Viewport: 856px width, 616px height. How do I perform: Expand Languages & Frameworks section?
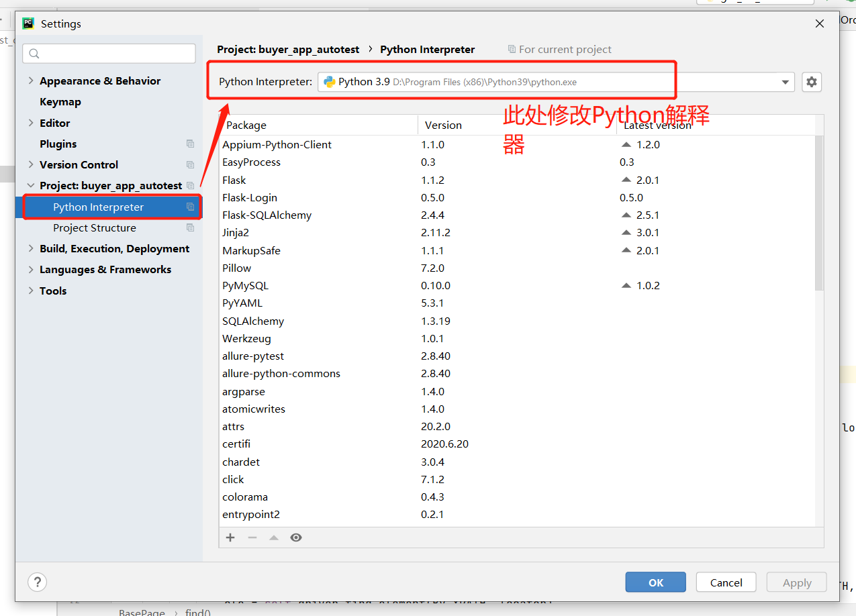31,269
